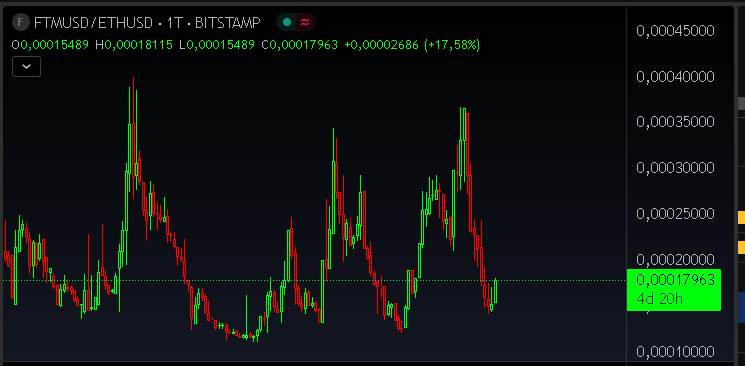Screen dimensions: 745x366
Task: Click the 0,00020000 price axis label
Action: tap(675, 260)
